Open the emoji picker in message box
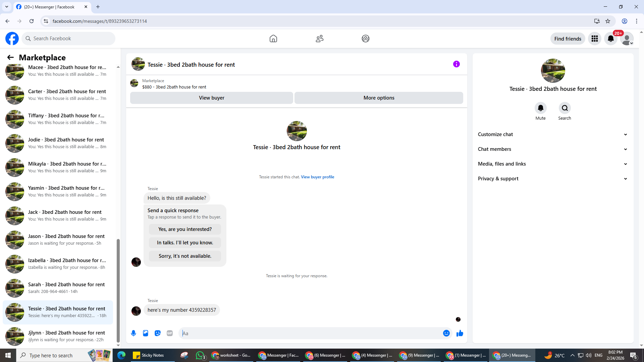The width and height of the screenshot is (644, 362). click(x=446, y=333)
